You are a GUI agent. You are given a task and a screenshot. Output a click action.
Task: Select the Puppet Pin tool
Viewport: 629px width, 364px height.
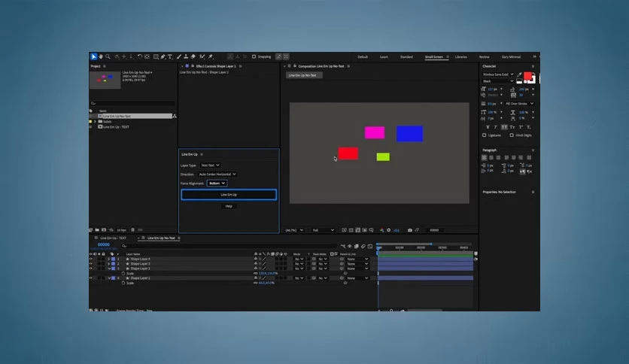[211, 56]
